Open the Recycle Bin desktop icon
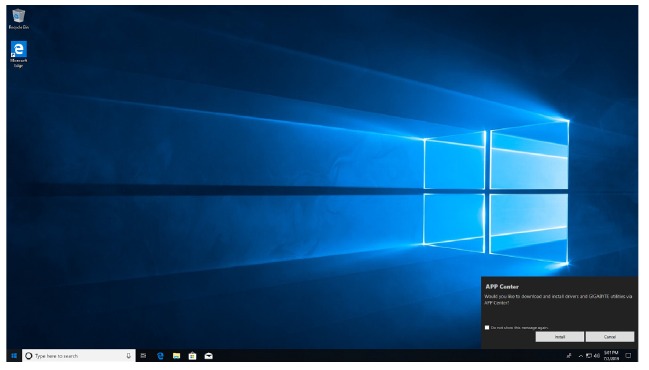The width and height of the screenshot is (649, 370). [19, 19]
